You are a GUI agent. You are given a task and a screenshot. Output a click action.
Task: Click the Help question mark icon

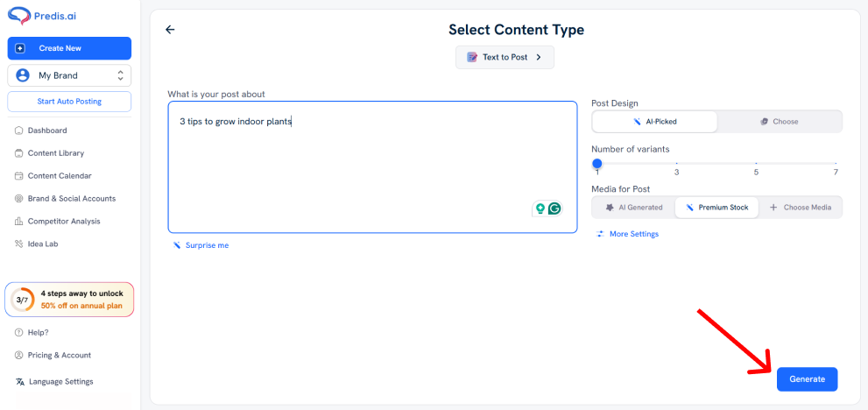pyautogui.click(x=18, y=333)
